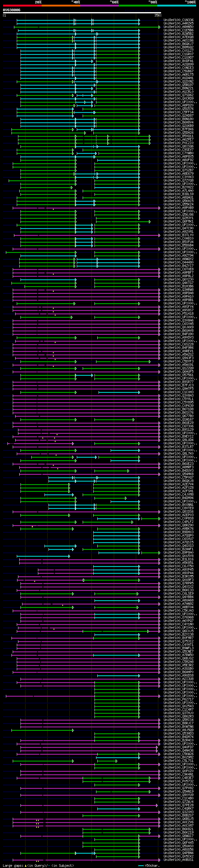Screen dimensions: 199x868
Task: Open hit UniRef100_A7EKQ8
Action: click(178, 37)
